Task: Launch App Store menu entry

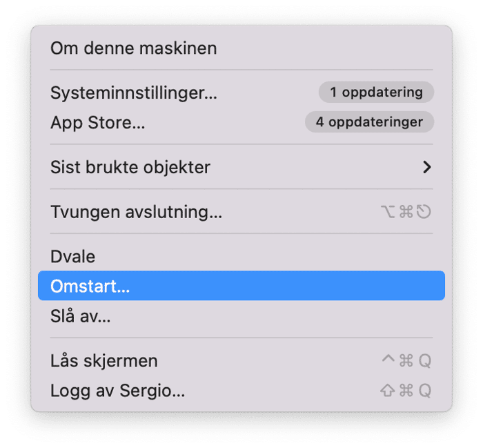Action: pos(97,123)
